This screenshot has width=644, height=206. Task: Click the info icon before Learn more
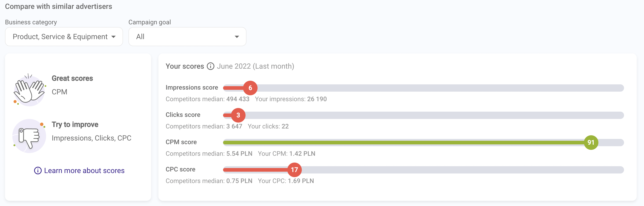[38, 171]
